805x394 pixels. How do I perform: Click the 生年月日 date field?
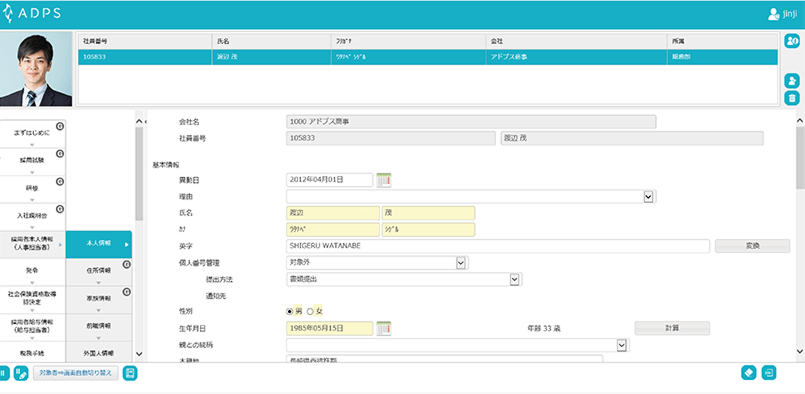[x=329, y=328]
